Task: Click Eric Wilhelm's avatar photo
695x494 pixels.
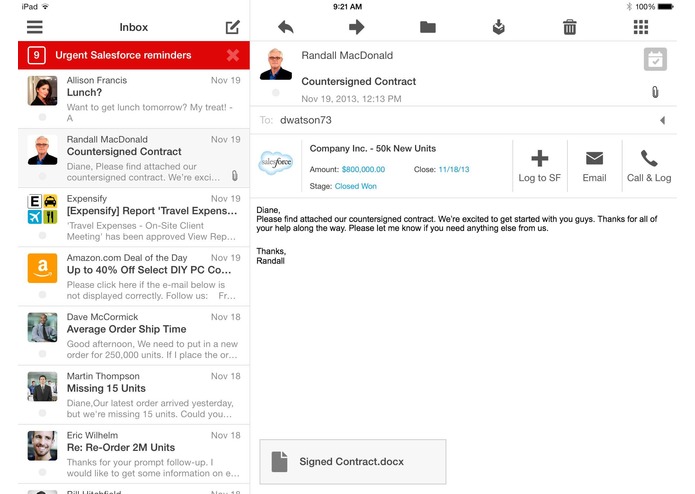Action: [43, 445]
